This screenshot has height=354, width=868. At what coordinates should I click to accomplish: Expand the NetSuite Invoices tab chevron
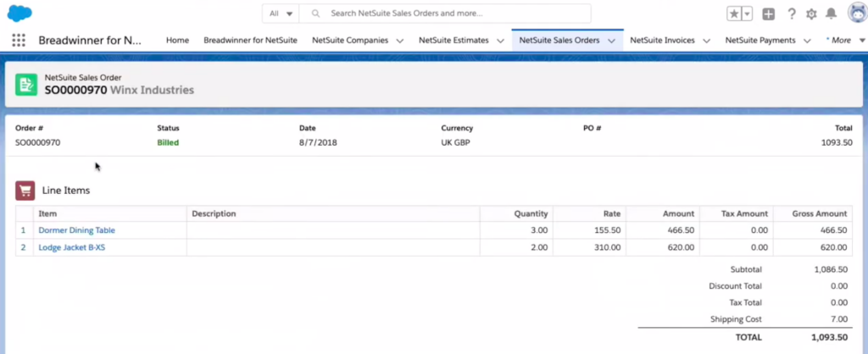[x=706, y=41]
